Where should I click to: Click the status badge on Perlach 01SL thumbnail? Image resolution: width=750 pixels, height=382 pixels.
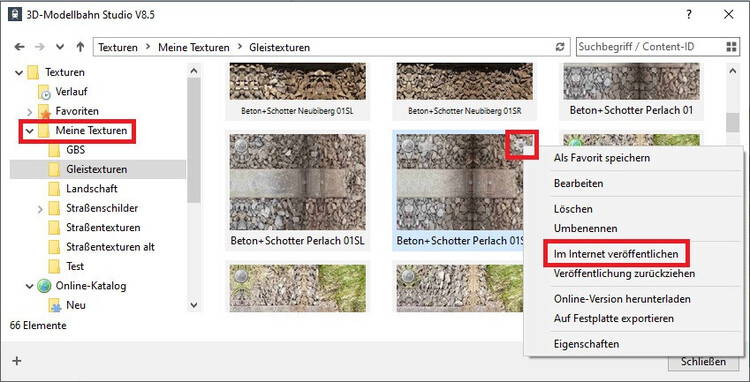pyautogui.click(x=242, y=145)
